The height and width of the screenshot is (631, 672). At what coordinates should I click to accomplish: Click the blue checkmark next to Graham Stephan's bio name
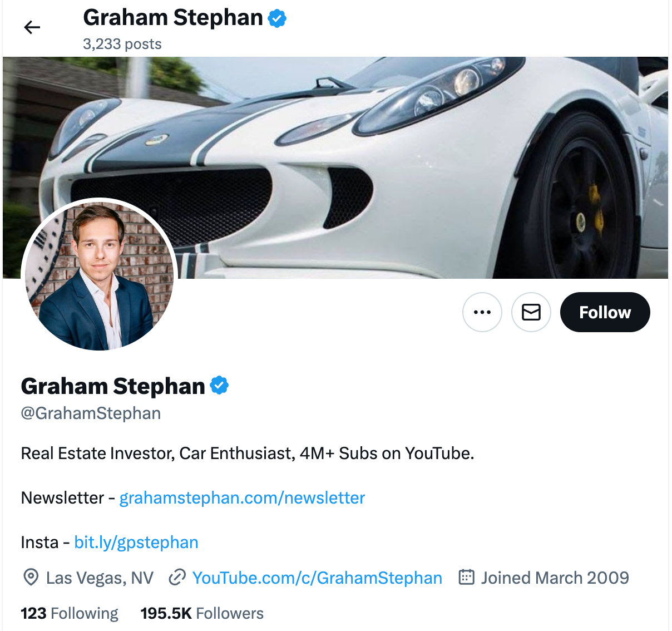coord(219,384)
